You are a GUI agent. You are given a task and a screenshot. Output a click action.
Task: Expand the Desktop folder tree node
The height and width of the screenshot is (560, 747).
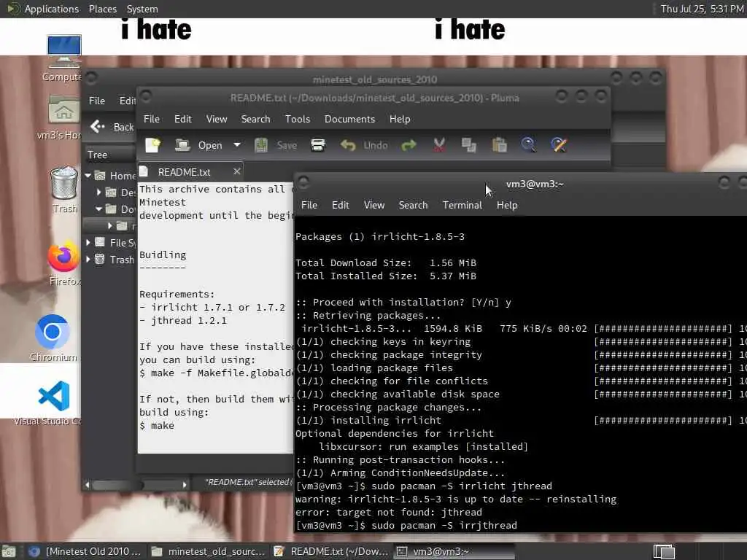[98, 192]
